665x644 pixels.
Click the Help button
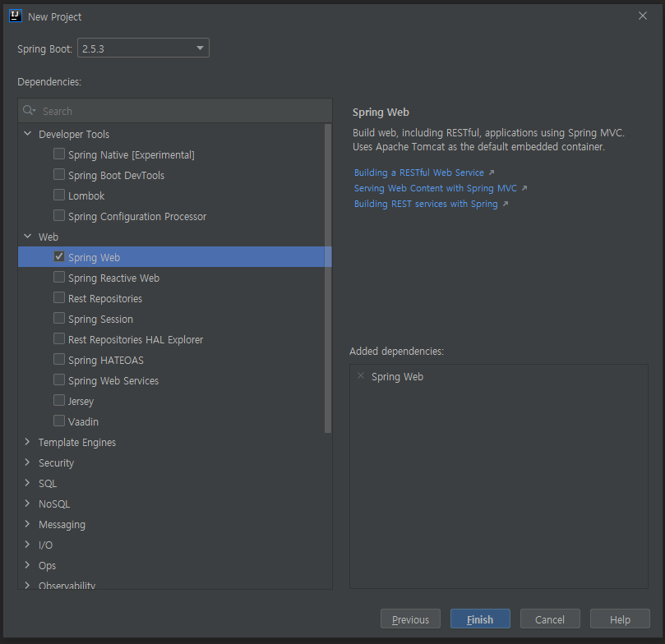tap(620, 619)
